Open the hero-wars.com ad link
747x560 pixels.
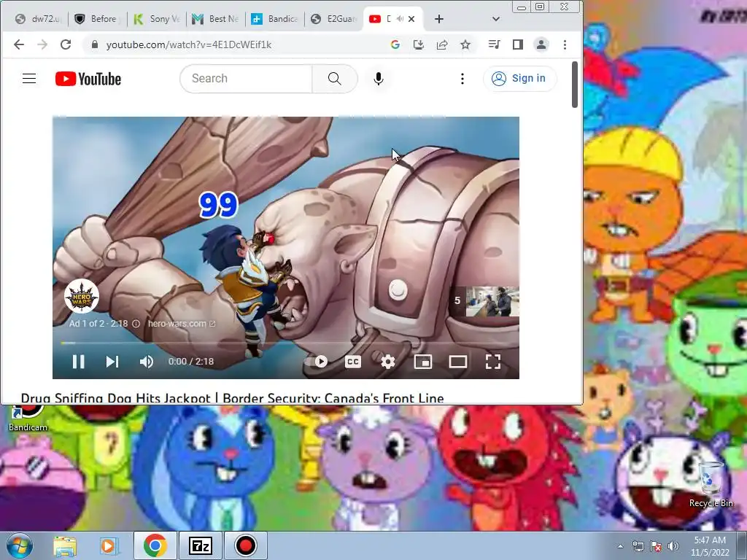coord(182,324)
